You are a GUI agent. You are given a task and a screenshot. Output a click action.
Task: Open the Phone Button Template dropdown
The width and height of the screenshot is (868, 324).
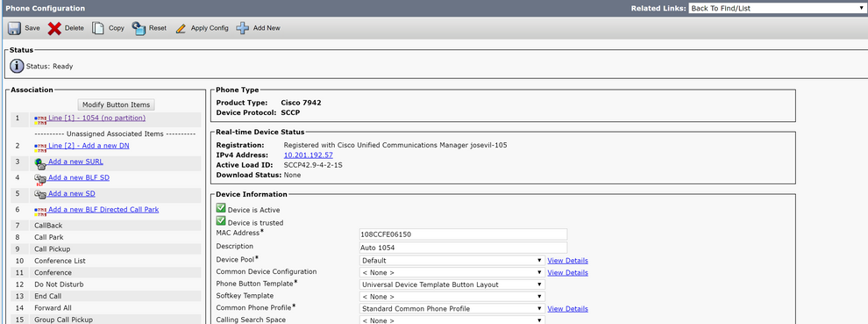452,284
